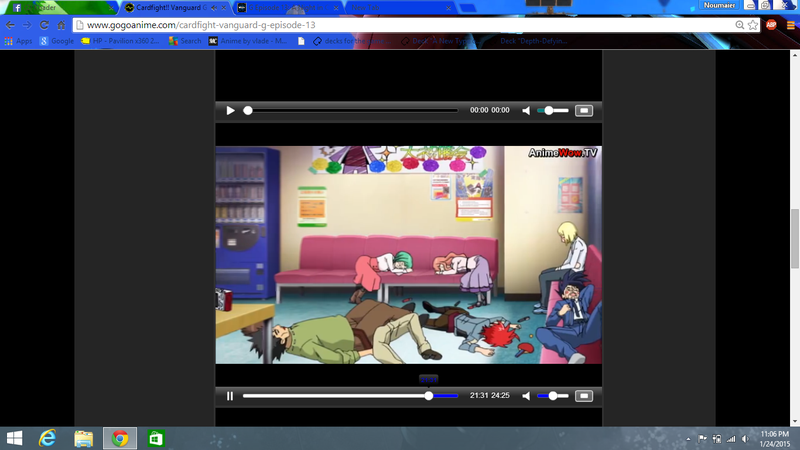Adjust the upper player volume slider
This screenshot has height=450, width=800.
pos(553,110)
